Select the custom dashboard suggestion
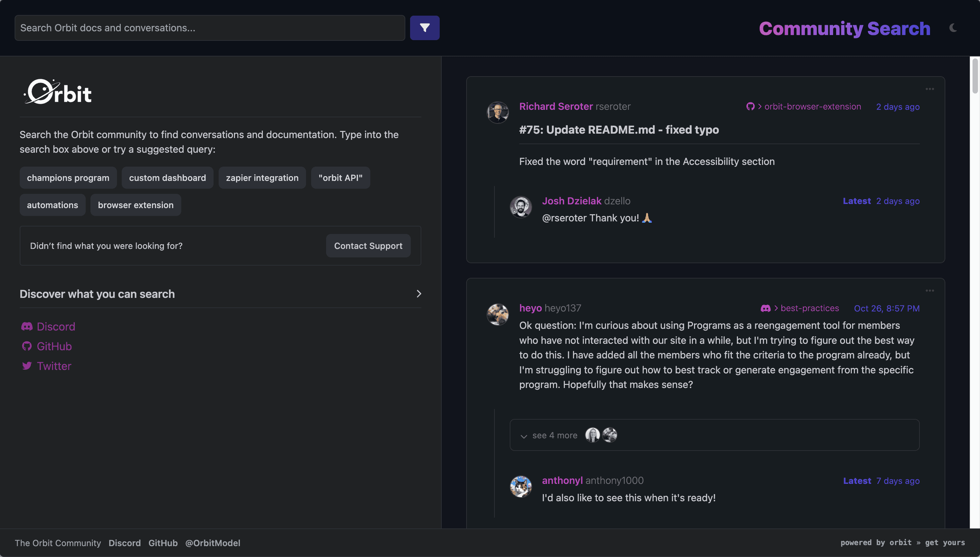 click(x=168, y=178)
